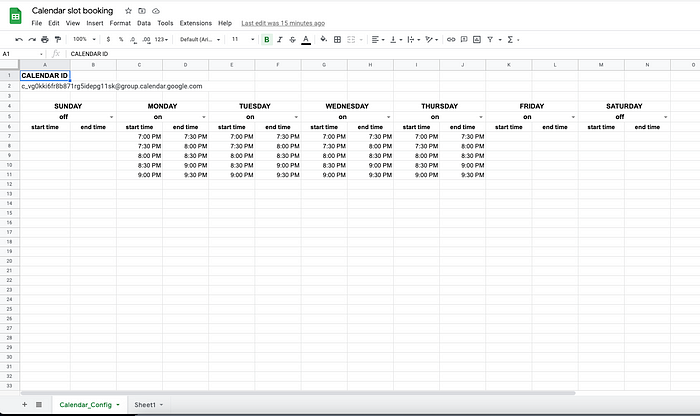700x416 pixels.
Task: Open the Extensions menu
Action: [x=196, y=23]
